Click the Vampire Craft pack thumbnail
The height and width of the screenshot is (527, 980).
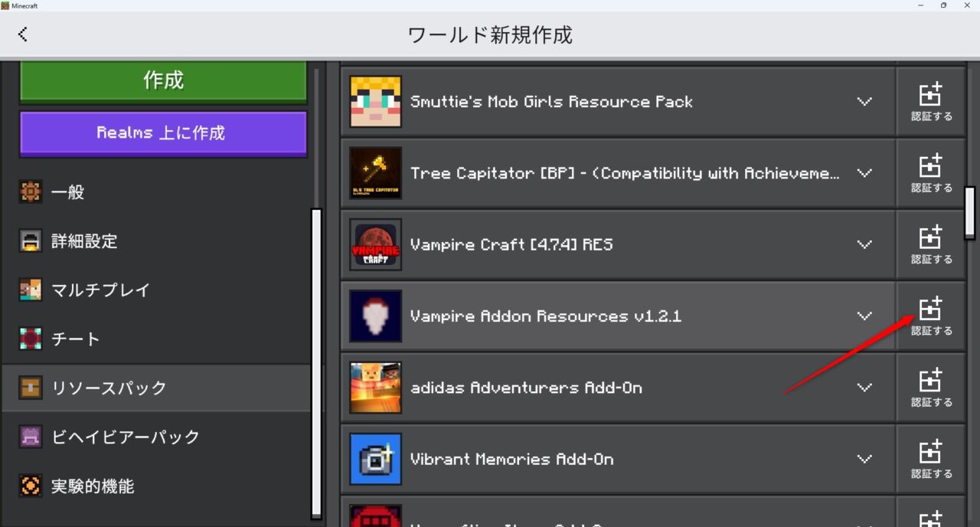point(376,244)
